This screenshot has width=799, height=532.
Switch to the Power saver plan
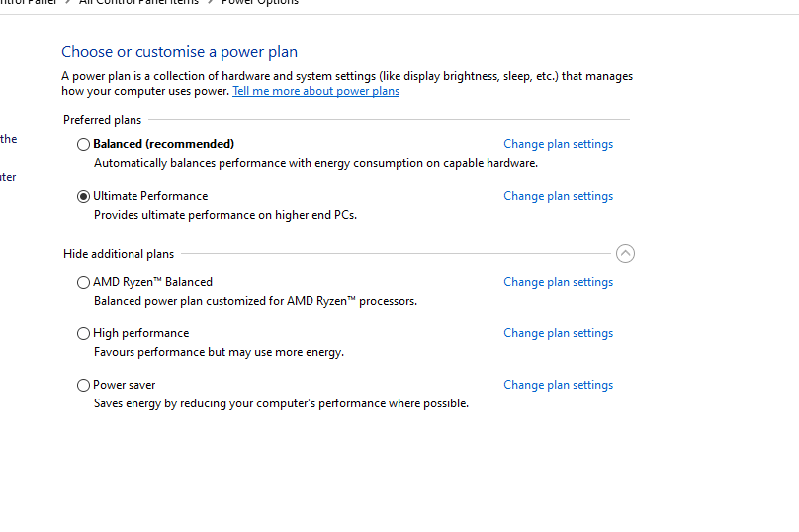pyautogui.click(x=83, y=385)
